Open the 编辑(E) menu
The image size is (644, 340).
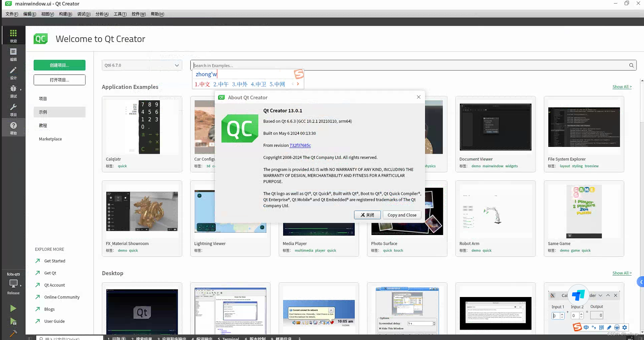click(30, 14)
